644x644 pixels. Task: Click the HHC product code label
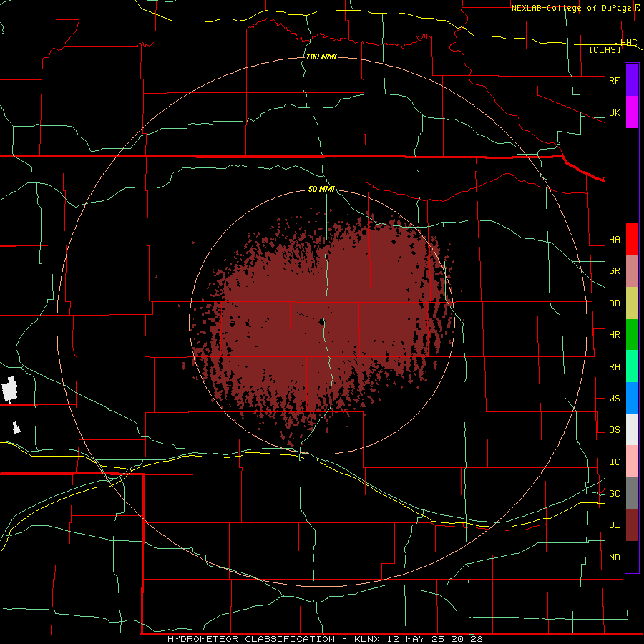click(x=628, y=42)
